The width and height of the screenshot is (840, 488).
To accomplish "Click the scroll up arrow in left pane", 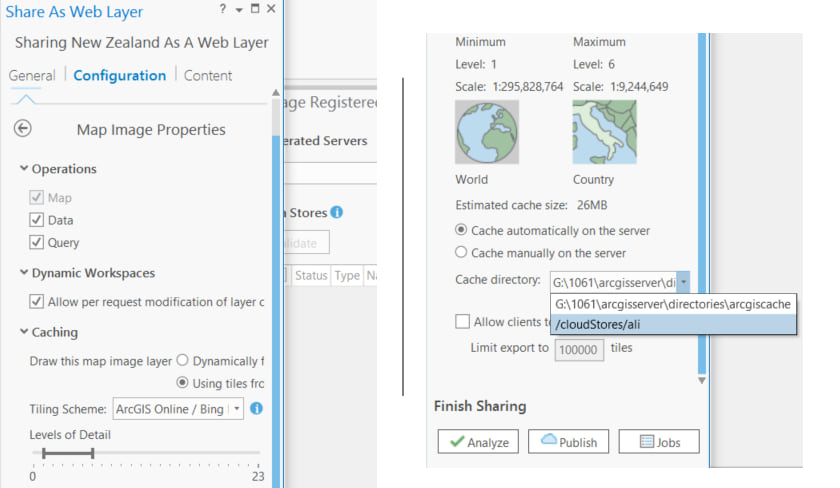I will (276, 93).
